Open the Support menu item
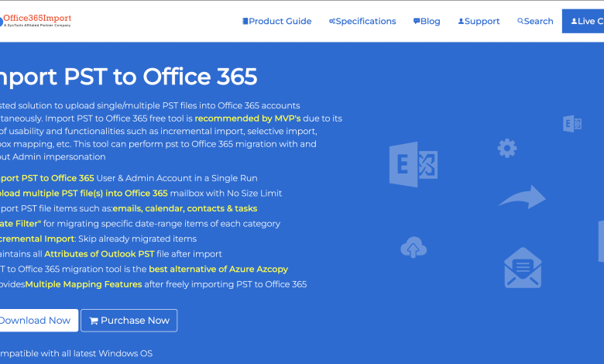 [479, 21]
